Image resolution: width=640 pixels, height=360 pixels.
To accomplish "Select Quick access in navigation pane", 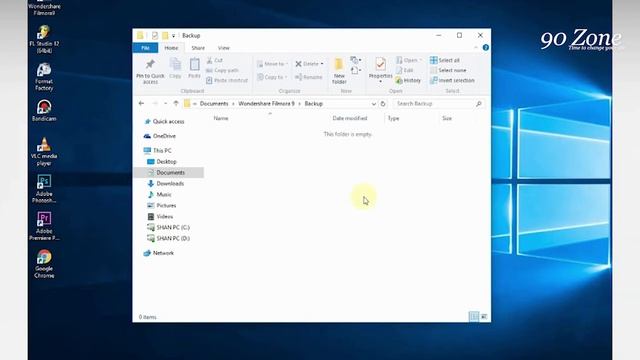I will pos(164,122).
